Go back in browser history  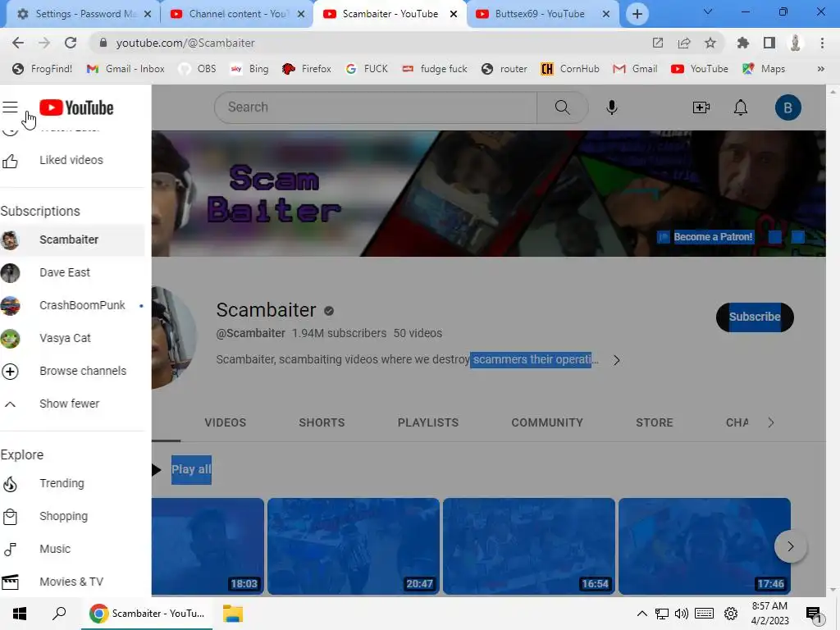coord(18,43)
